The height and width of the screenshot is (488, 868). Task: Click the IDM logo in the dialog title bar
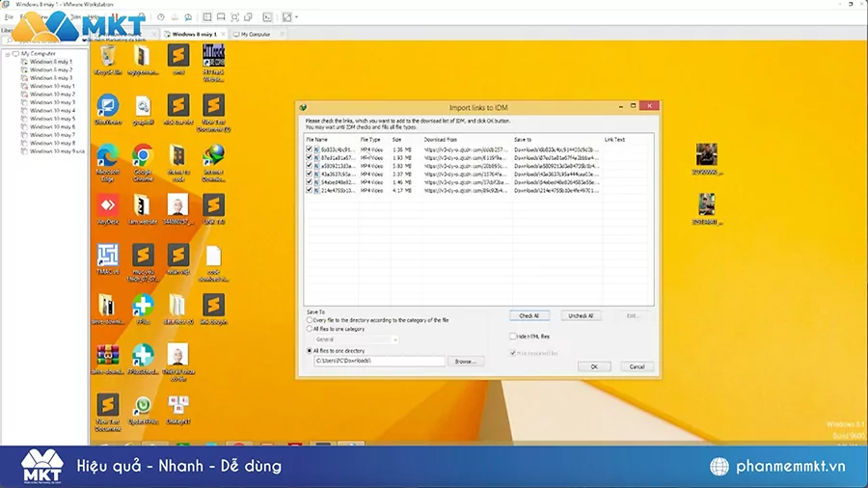point(303,107)
